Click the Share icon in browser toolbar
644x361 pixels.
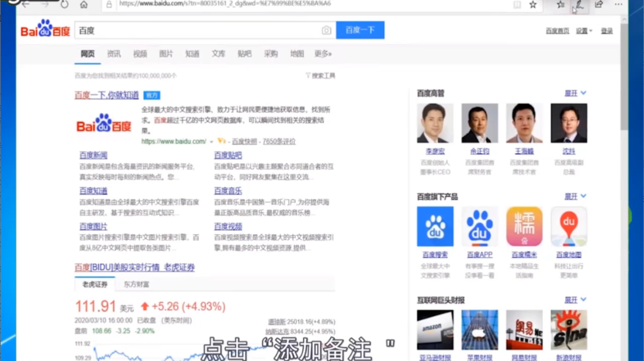(x=599, y=5)
